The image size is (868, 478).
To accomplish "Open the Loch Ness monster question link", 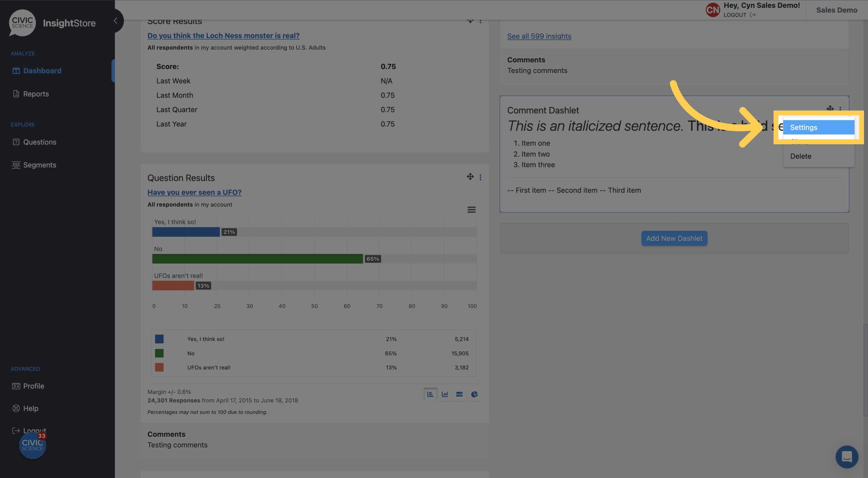I will (223, 35).
